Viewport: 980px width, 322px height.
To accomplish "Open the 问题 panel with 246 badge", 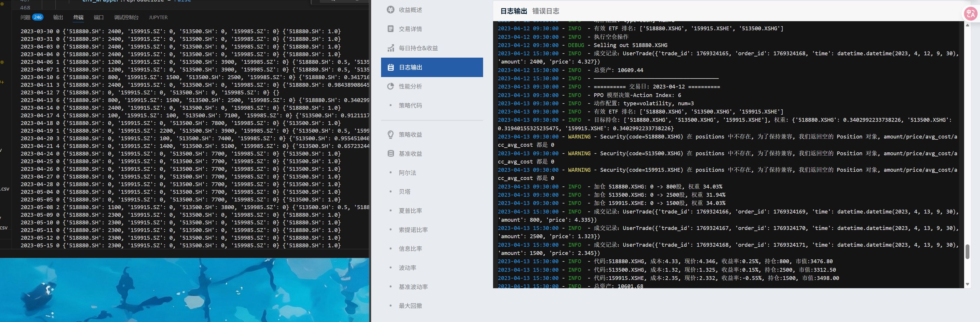I will 31,18.
